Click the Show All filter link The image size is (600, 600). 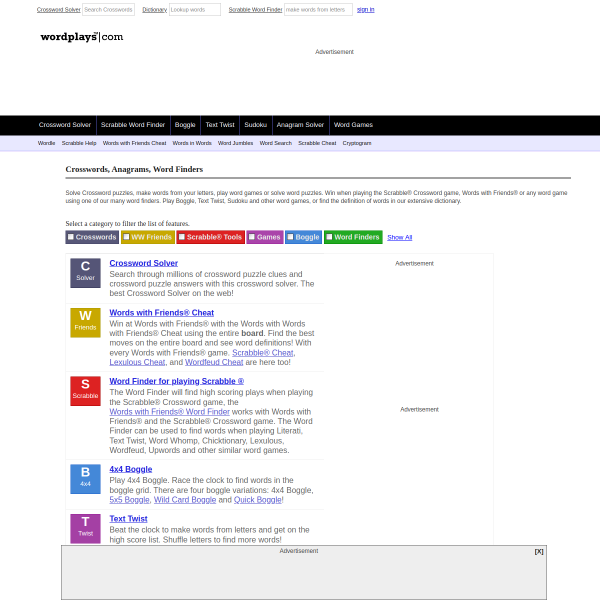pos(399,237)
